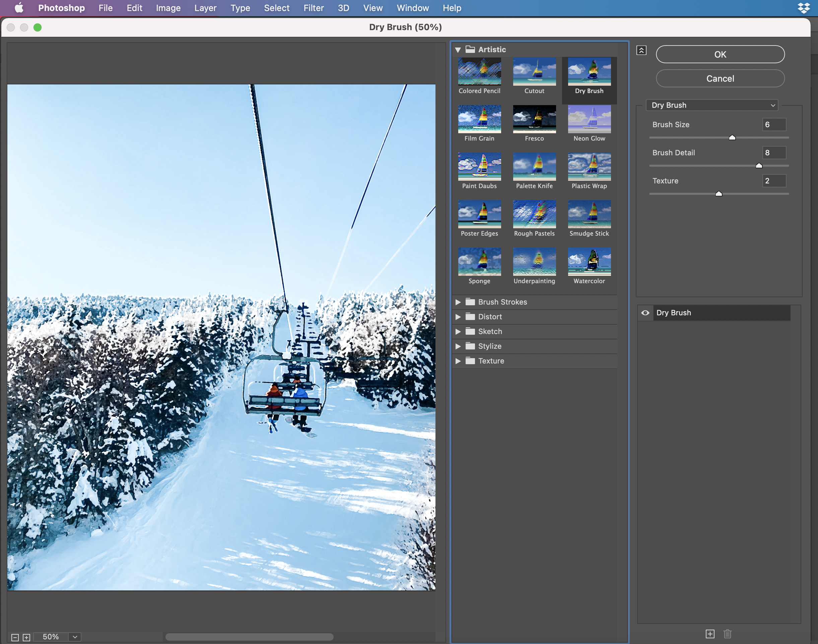Screen dimensions: 818x644
Task: Open the 50% zoom level dropdown
Action: coord(75,637)
